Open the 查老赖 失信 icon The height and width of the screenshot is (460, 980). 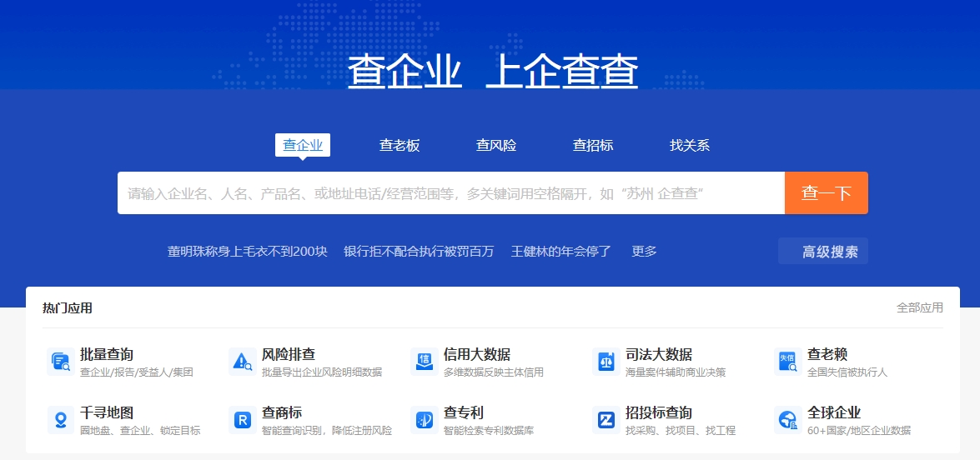pos(788,362)
